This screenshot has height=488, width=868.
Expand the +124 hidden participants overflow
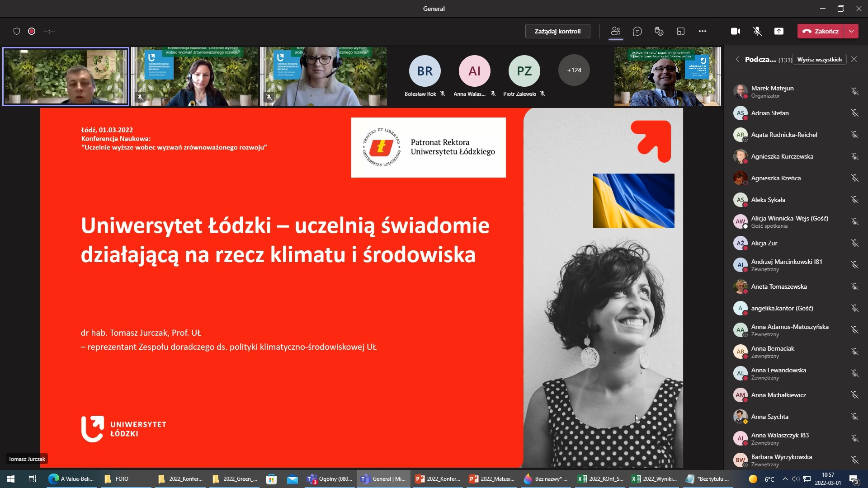pyautogui.click(x=573, y=70)
